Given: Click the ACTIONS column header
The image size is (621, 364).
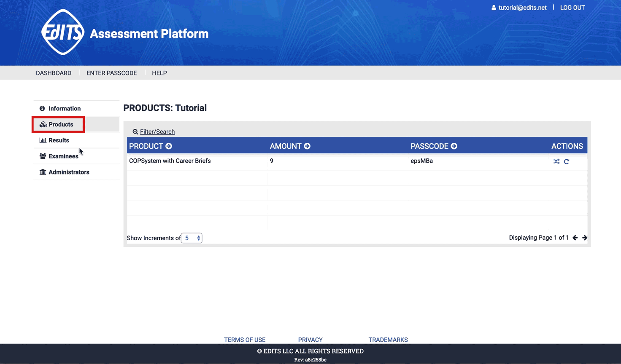Looking at the screenshot, I should click(567, 146).
